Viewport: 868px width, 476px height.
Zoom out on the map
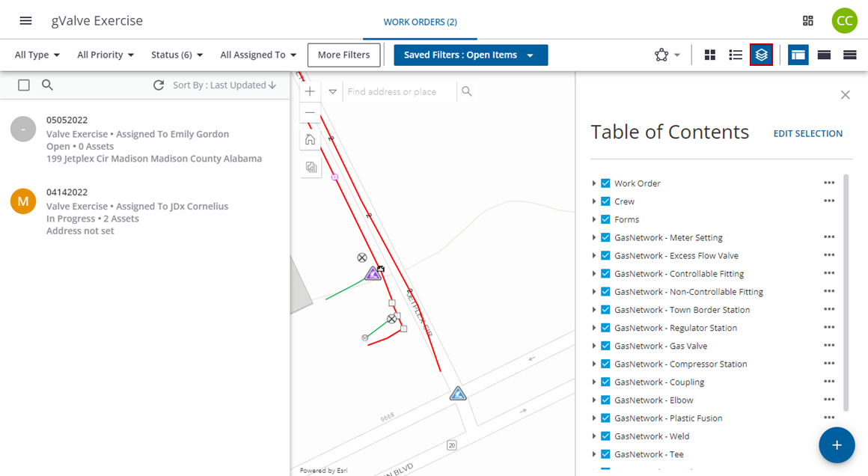310,113
